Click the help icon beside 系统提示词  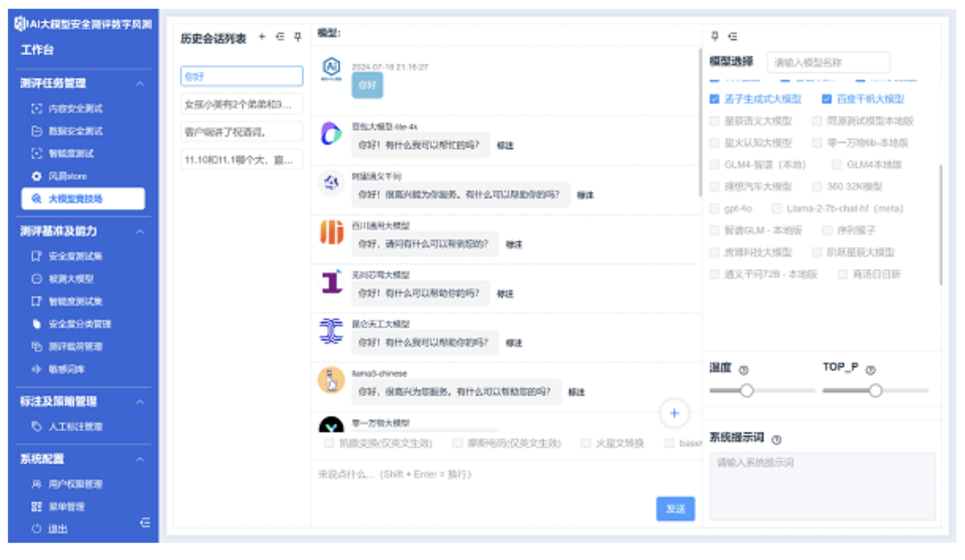tap(776, 439)
